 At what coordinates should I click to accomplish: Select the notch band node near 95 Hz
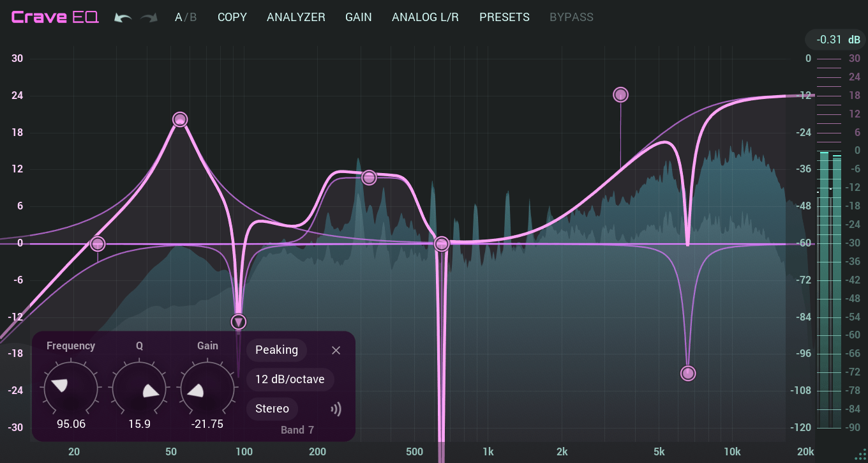tap(238, 321)
